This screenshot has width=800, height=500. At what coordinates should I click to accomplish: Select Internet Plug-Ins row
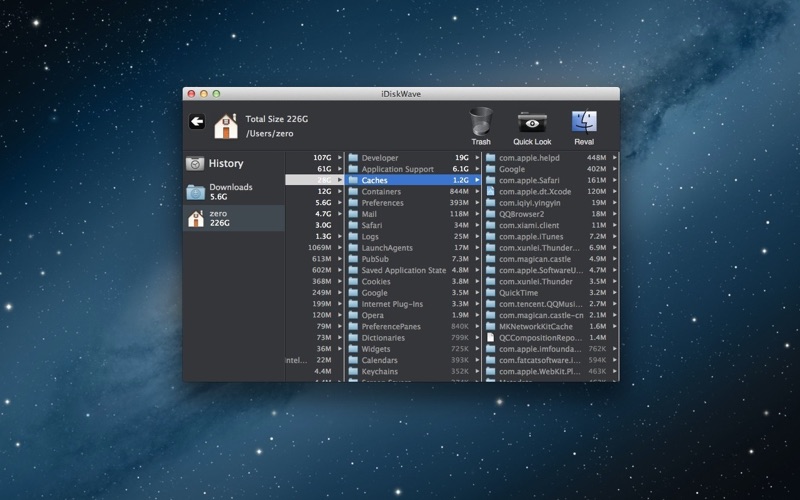coord(413,304)
